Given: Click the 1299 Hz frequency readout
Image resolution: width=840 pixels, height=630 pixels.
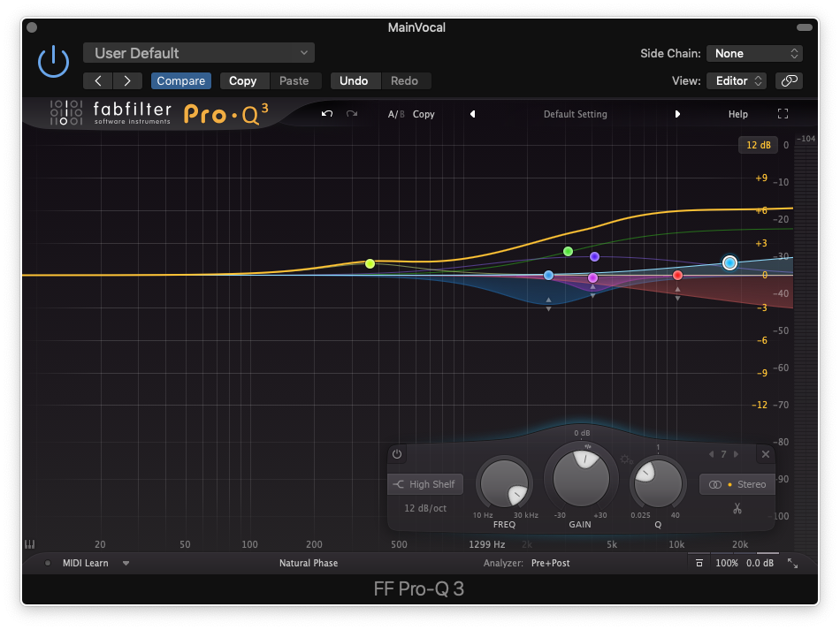Looking at the screenshot, I should pos(487,544).
